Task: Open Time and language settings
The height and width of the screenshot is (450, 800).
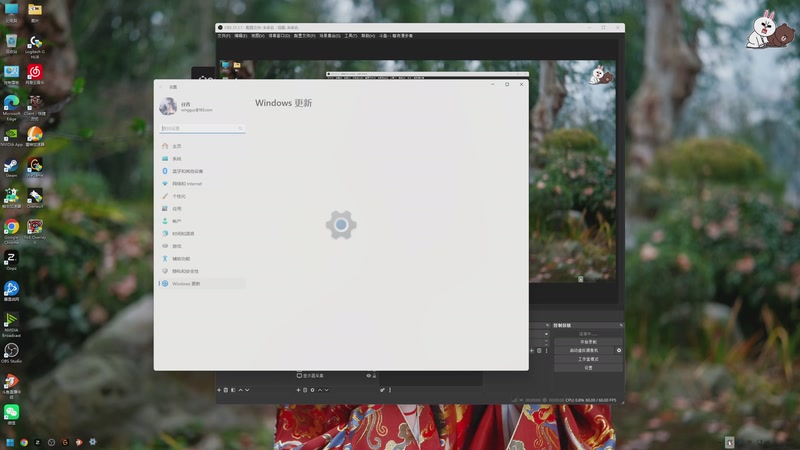Action: click(202, 234)
